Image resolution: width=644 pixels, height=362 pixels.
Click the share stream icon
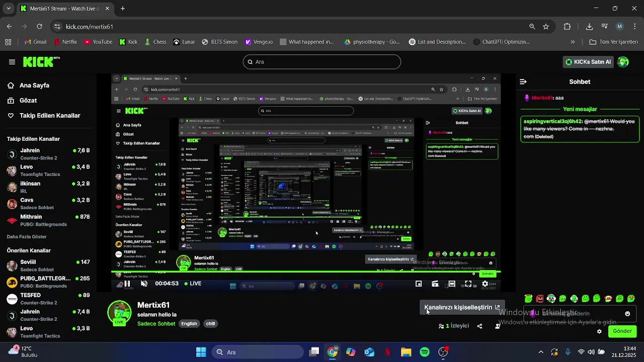(x=479, y=326)
